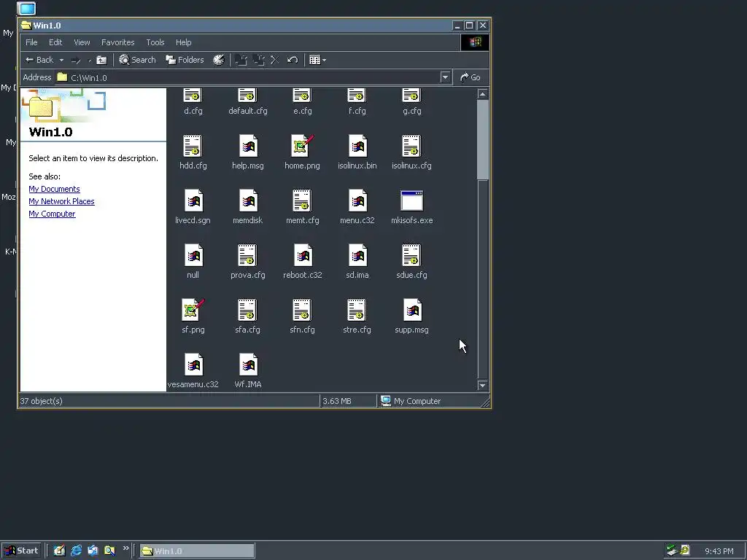This screenshot has width=747, height=560.
Task: Click the file list scroll up arrow
Action: 483,94
